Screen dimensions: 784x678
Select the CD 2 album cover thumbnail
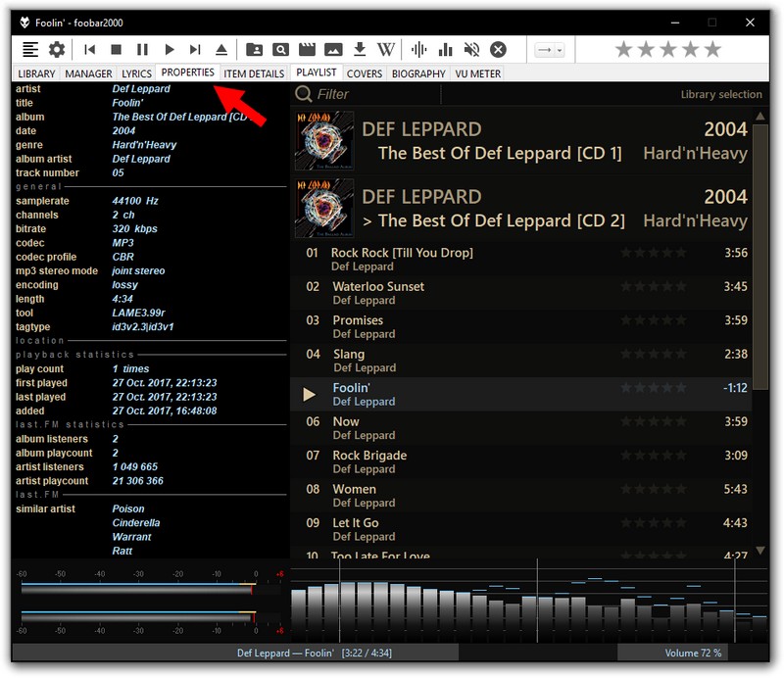[x=324, y=209]
